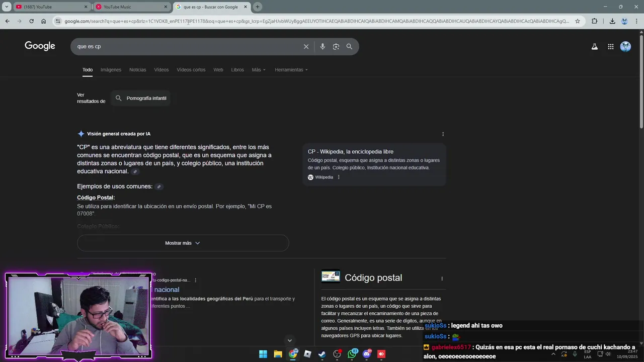Screen dimensions: 644x362
Task: Open the Chrome three-dot menu
Action: click(x=637, y=21)
